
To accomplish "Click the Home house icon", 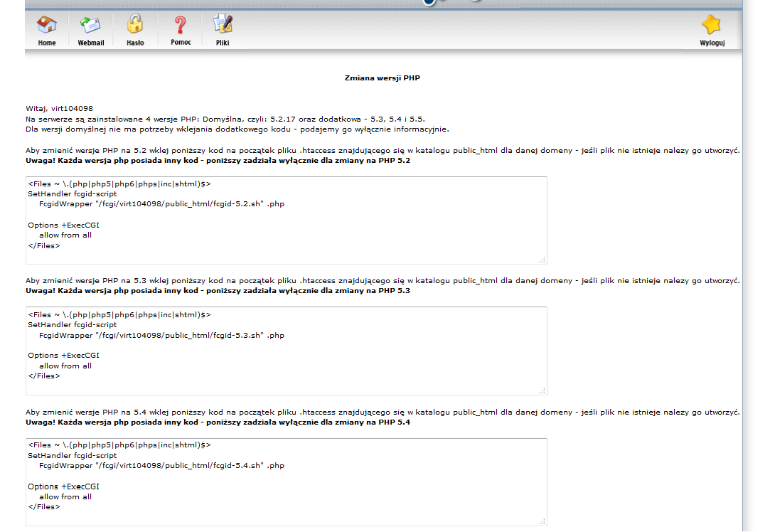I will [x=47, y=24].
